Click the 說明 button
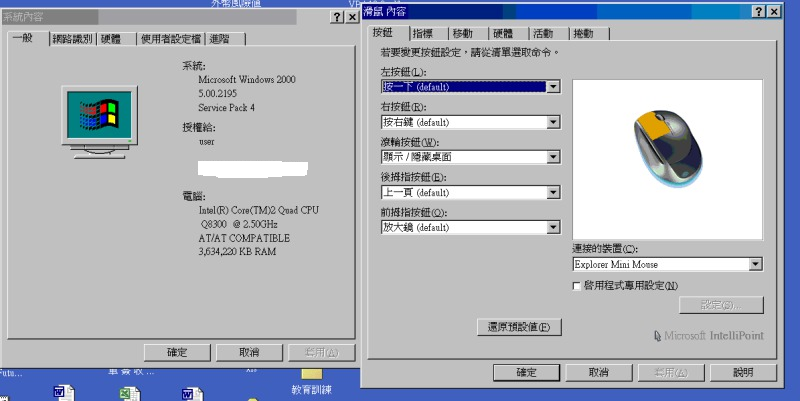This screenshot has width=800, height=401. pyautogui.click(x=743, y=372)
